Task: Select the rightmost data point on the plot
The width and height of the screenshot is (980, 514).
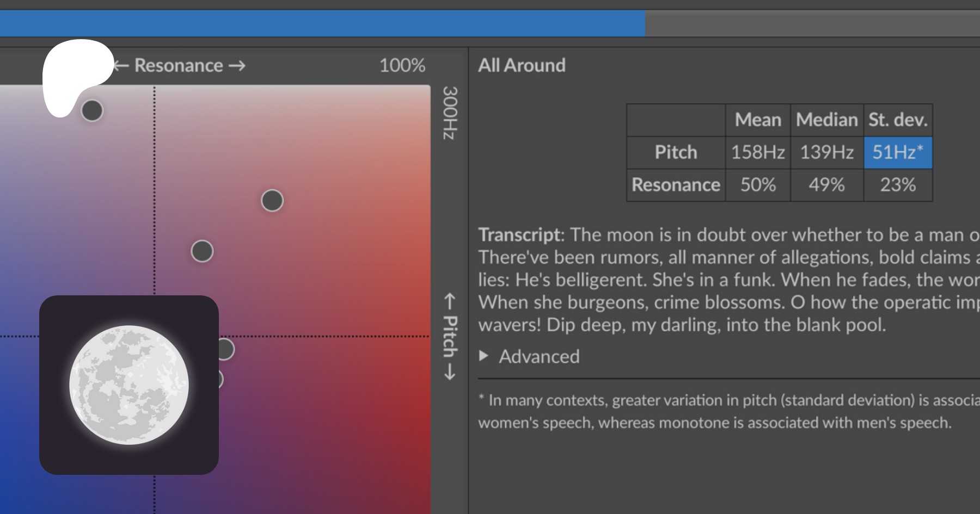Action: [x=272, y=201]
